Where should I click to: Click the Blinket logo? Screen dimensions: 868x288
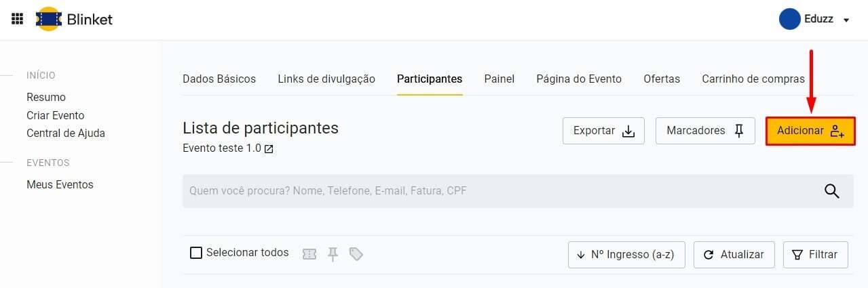coord(74,19)
